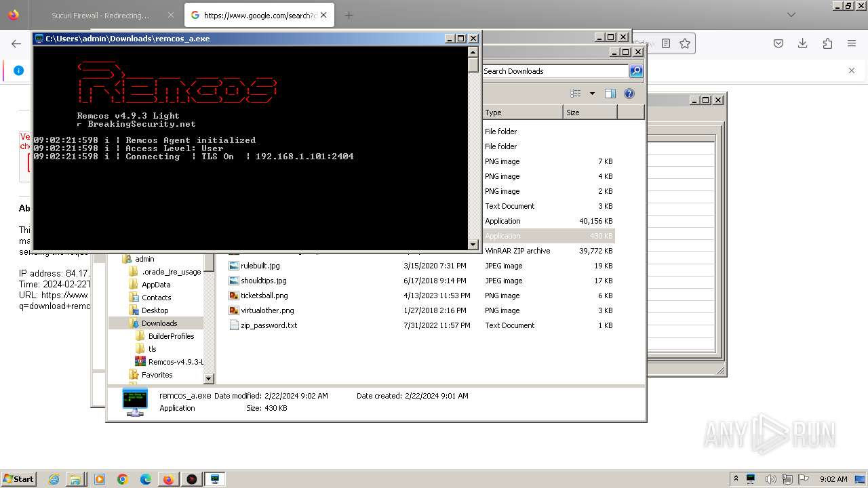
Task: Click the Search Downloads input field
Action: tap(555, 71)
